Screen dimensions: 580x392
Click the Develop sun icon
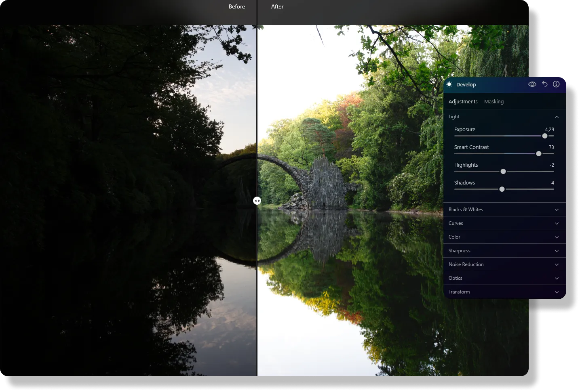tap(449, 84)
